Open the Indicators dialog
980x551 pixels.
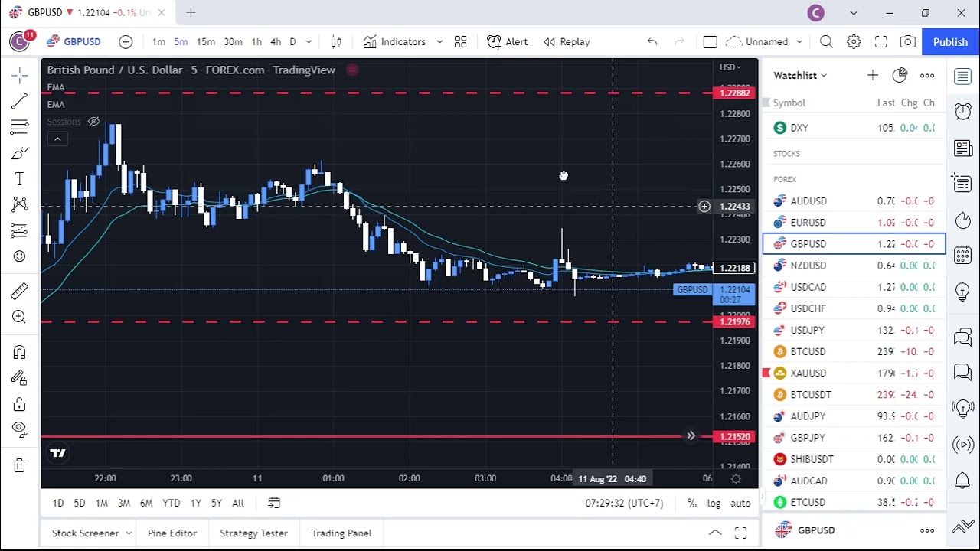(394, 42)
